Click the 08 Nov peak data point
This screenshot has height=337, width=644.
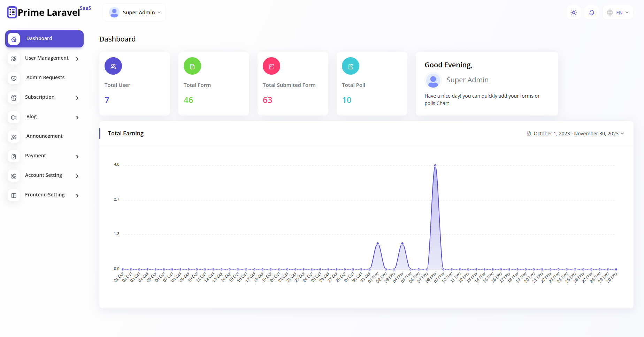pos(435,165)
